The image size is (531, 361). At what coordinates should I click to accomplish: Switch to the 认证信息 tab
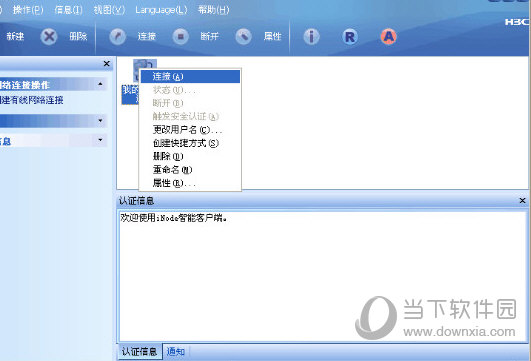[x=139, y=352]
